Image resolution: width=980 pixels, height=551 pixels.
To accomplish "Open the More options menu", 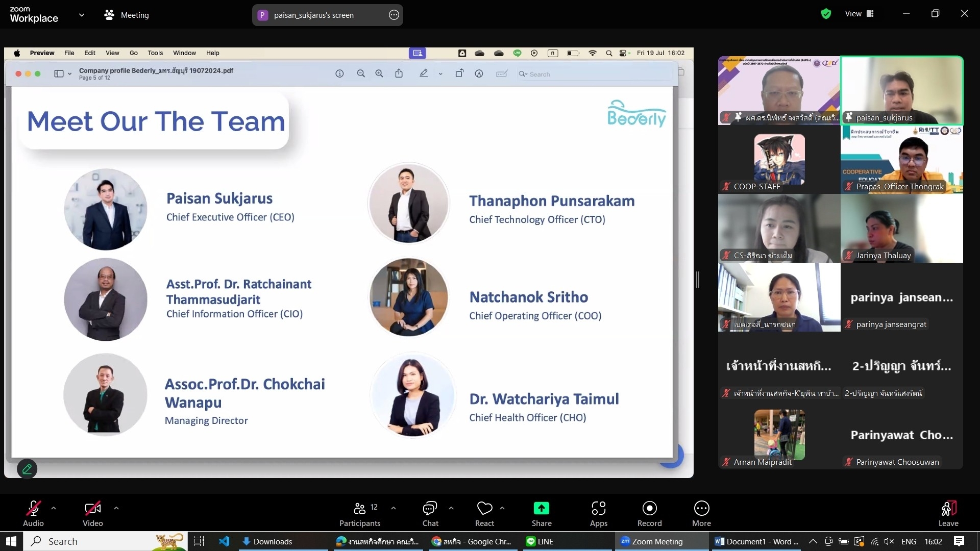I will coord(701,514).
